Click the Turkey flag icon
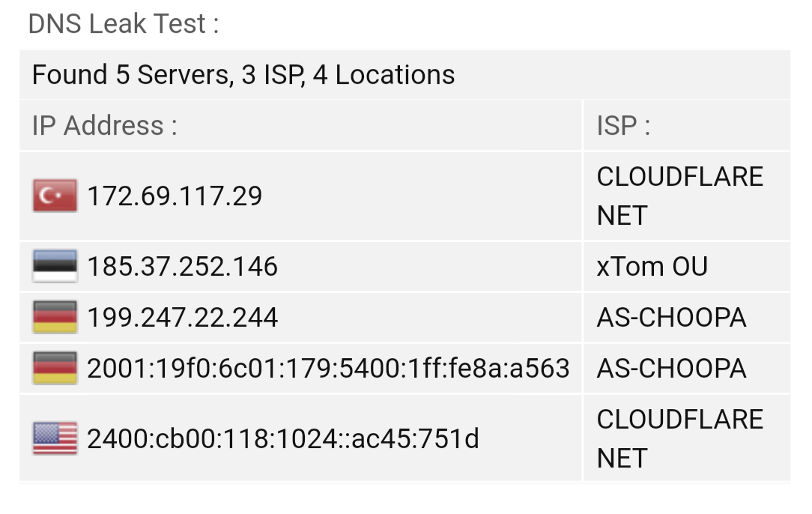This screenshot has height=514, width=812. 55,196
